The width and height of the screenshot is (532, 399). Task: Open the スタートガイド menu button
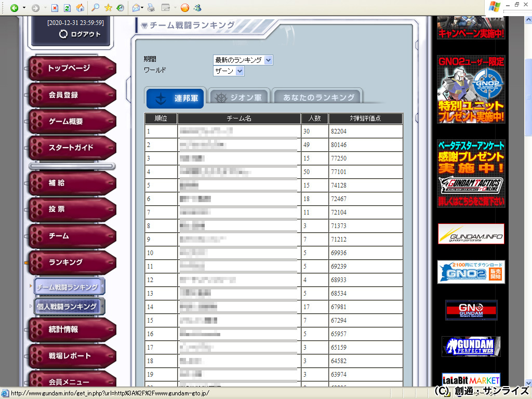[x=72, y=148]
